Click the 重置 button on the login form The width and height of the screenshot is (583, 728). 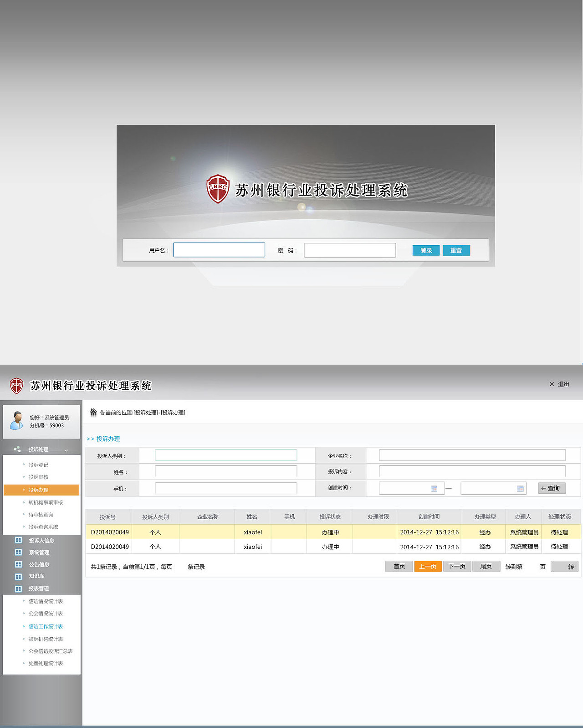point(456,250)
